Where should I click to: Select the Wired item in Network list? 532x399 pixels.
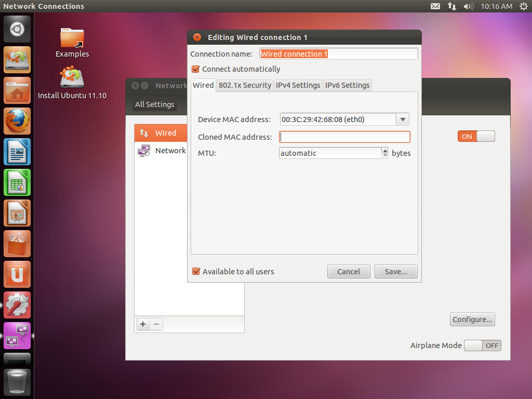pyautogui.click(x=161, y=132)
